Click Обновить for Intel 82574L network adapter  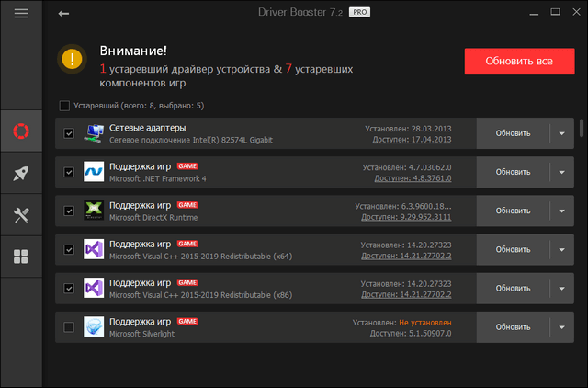tap(513, 133)
